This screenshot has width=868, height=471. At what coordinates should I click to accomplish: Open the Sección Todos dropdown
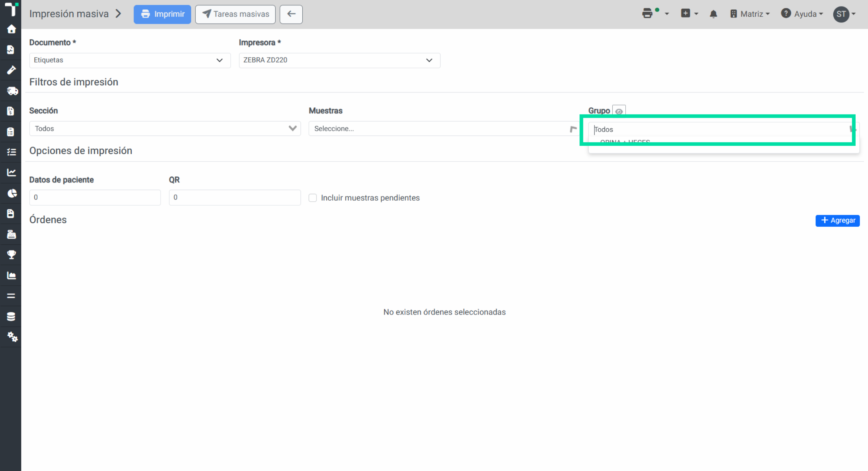[165, 128]
